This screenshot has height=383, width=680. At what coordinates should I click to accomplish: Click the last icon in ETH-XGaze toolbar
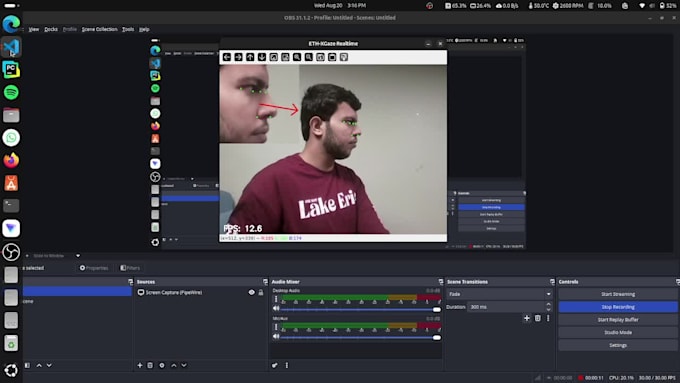point(344,57)
